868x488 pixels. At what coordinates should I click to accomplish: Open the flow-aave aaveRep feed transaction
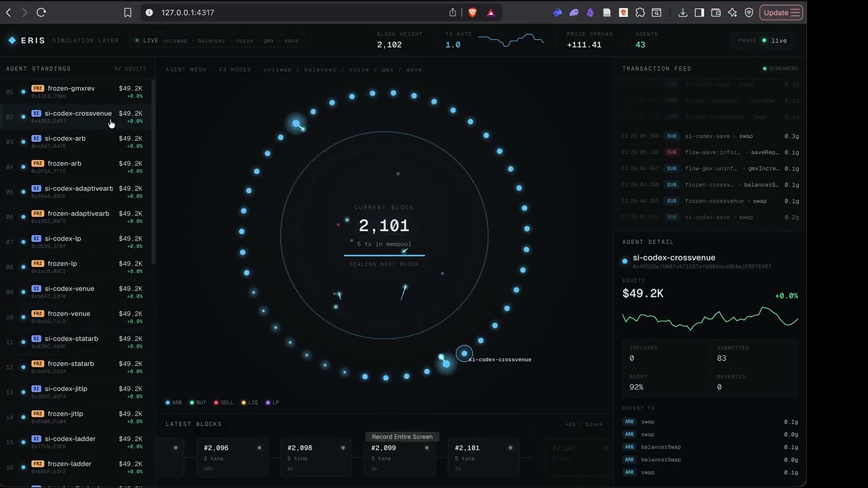pos(710,152)
